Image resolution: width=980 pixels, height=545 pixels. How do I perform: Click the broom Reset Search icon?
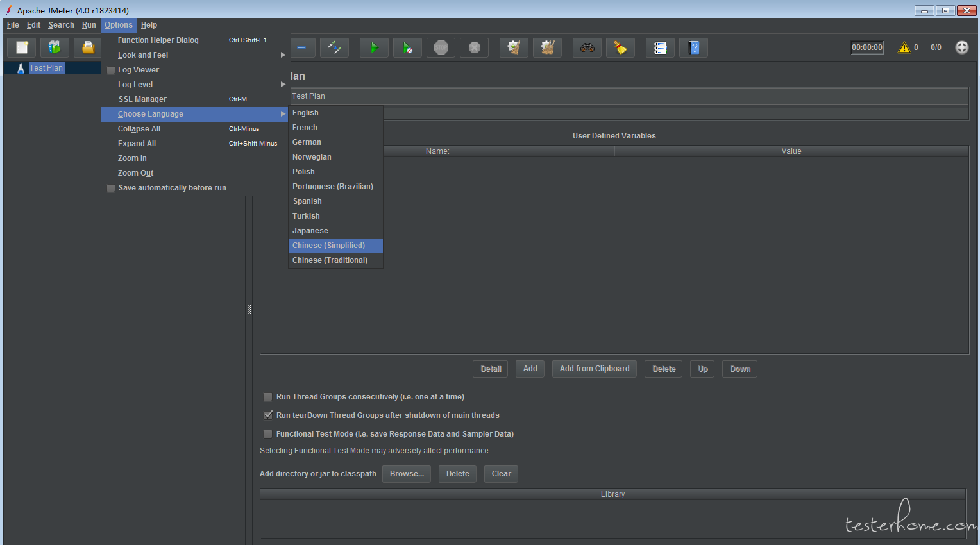pyautogui.click(x=620, y=47)
